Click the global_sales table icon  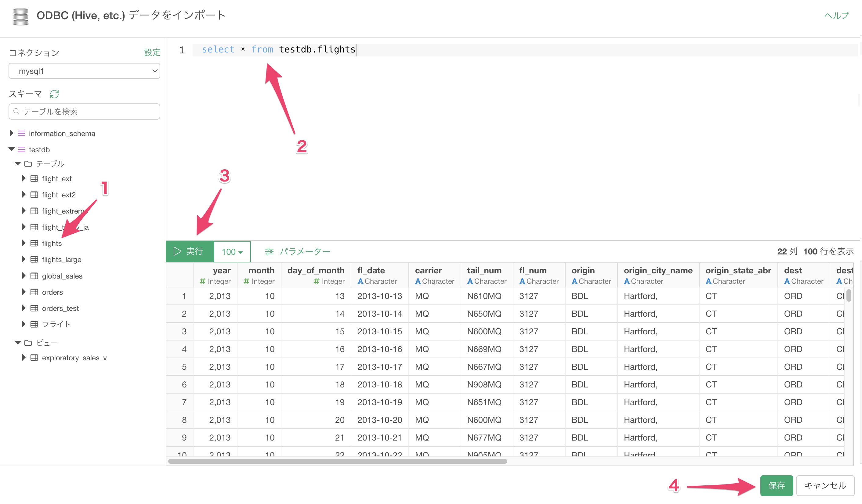34,275
